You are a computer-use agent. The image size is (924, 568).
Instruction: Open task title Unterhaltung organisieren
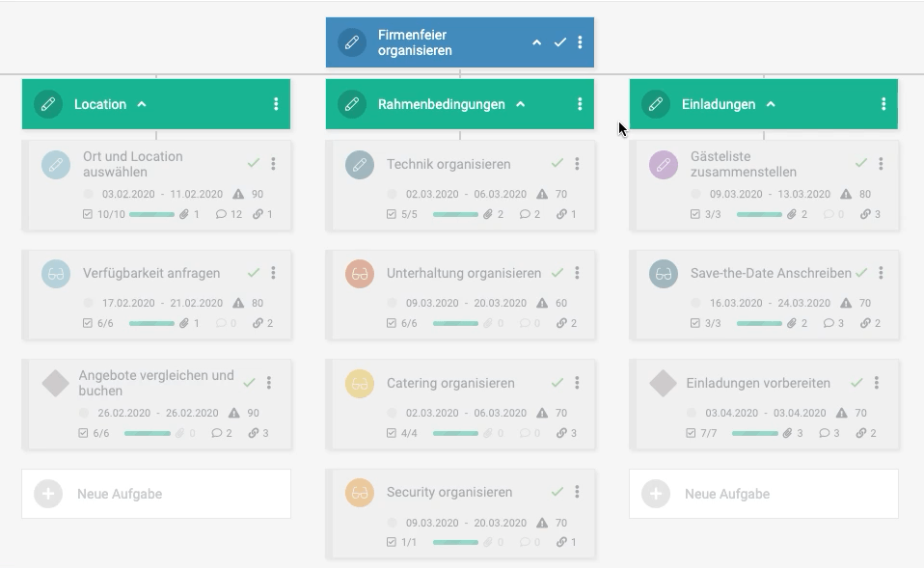coord(464,274)
